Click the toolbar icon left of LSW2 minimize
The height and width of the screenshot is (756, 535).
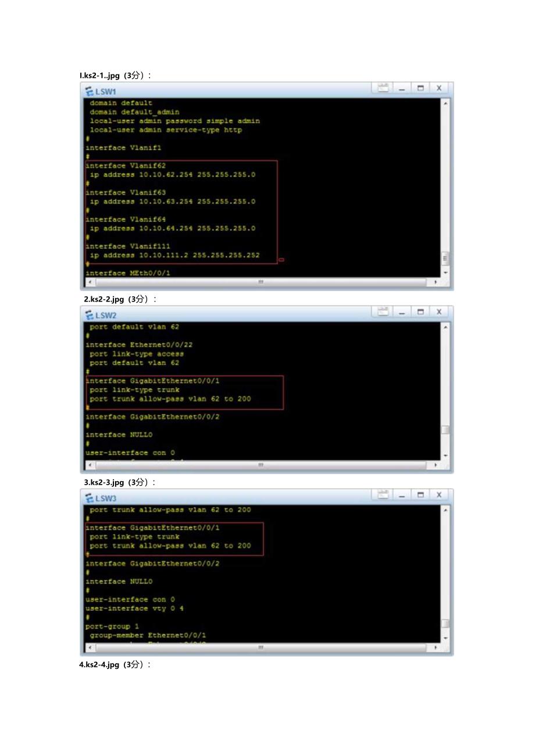pyautogui.click(x=383, y=312)
